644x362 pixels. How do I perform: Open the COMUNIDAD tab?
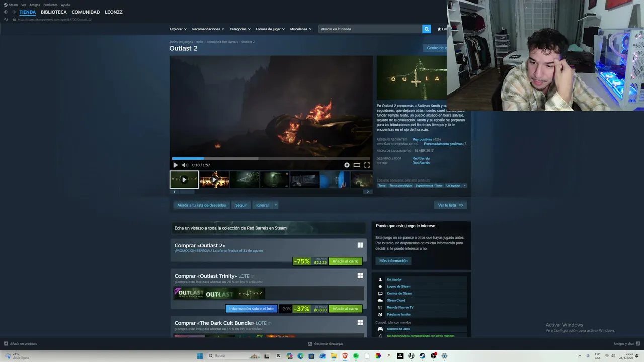tap(86, 12)
